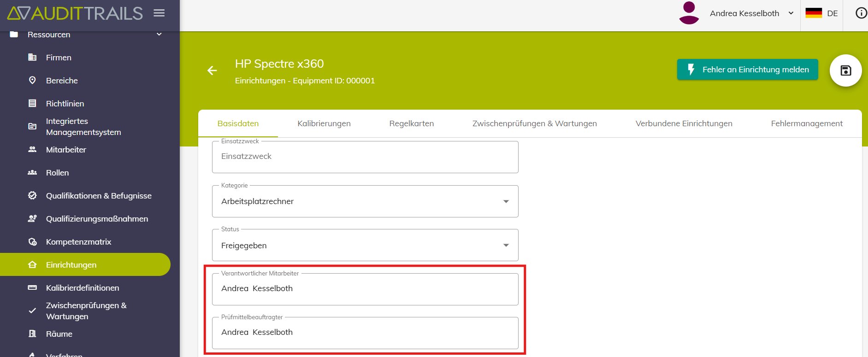Screen dimensions: 868x357
Task: Open the info icon in top bar
Action: point(861,13)
